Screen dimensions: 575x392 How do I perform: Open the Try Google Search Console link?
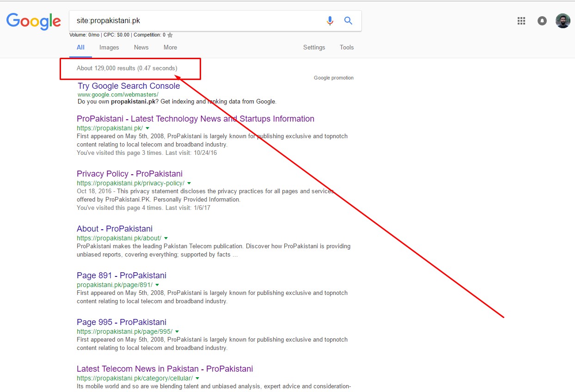tap(128, 86)
